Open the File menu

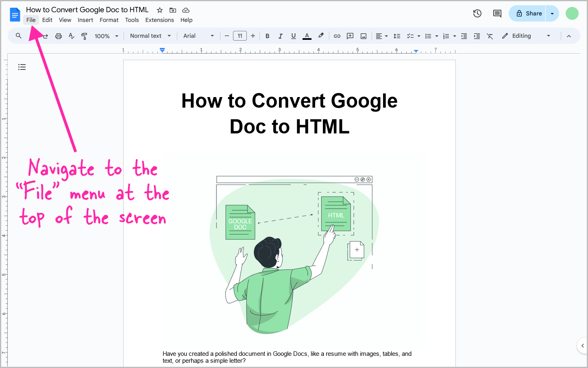pyautogui.click(x=31, y=20)
